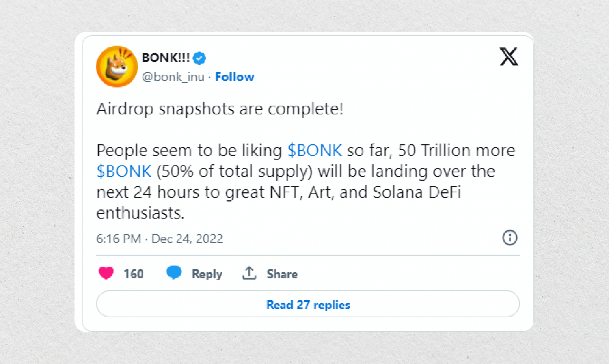Image resolution: width=609 pixels, height=364 pixels.
Task: Click the @bonk_inu handle
Action: (174, 77)
